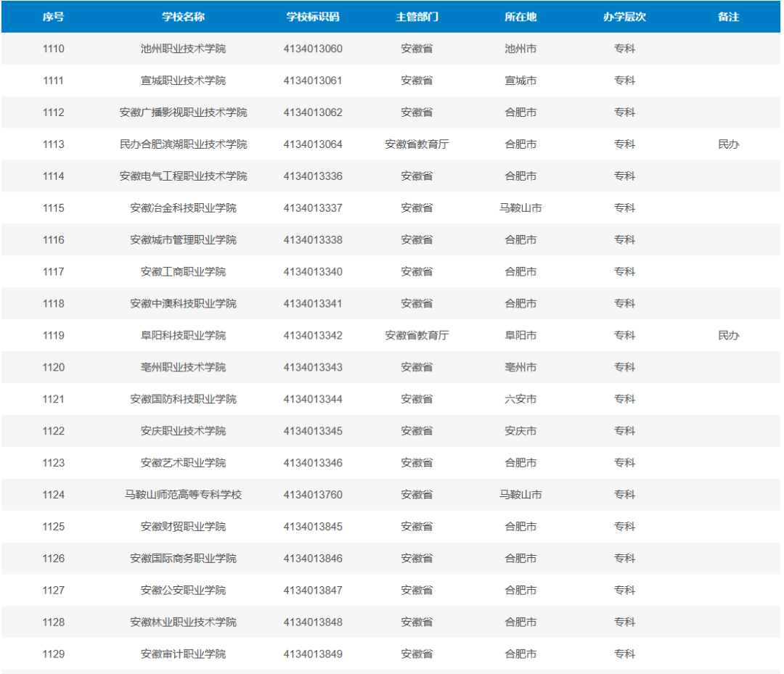The height and width of the screenshot is (674, 784).
Task: Click the 民办 remark in row 1113
Action: point(729,144)
